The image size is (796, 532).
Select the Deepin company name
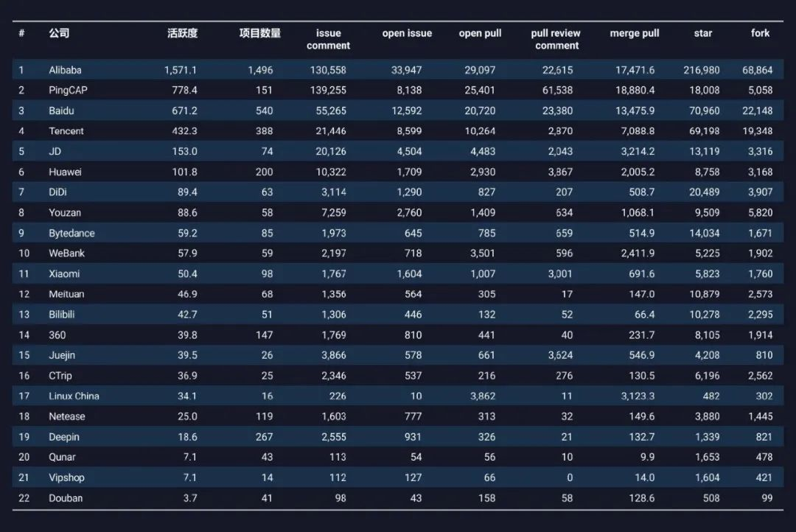[64, 436]
